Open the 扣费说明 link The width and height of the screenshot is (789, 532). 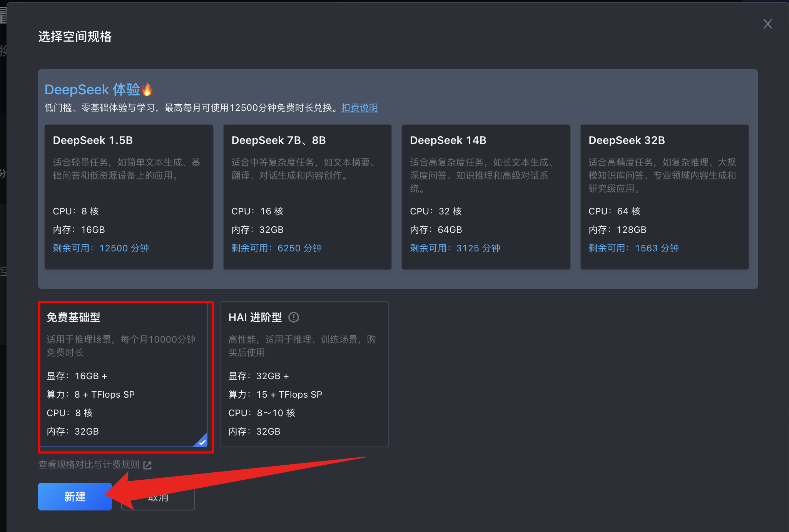[x=359, y=108]
